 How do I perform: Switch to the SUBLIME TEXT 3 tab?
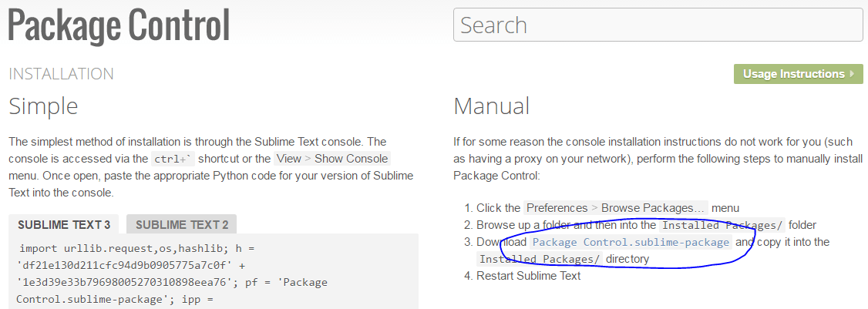(64, 225)
